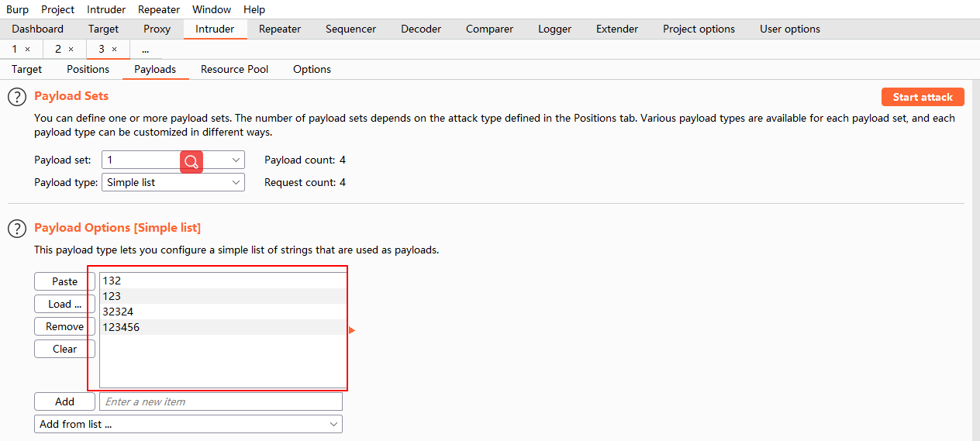980x441 pixels.
Task: Open the Window menu
Action: [212, 9]
